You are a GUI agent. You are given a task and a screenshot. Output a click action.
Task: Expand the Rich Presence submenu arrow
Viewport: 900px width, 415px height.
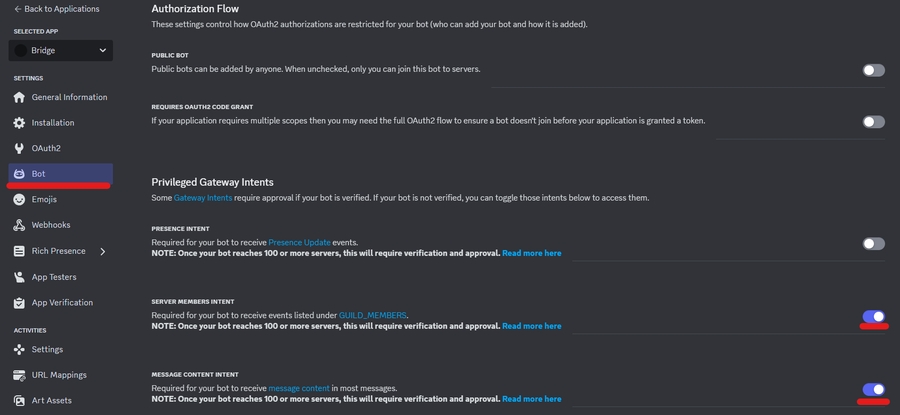[103, 251]
